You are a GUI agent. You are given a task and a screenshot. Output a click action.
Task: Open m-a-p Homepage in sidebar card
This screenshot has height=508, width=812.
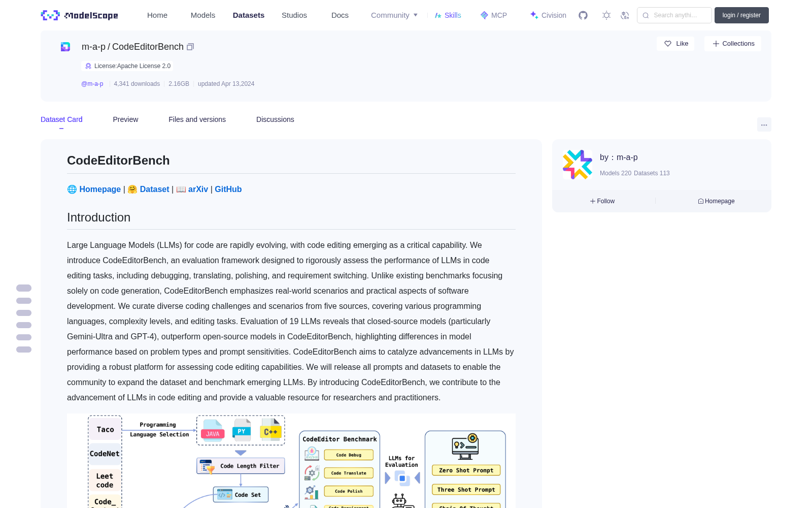(716, 201)
